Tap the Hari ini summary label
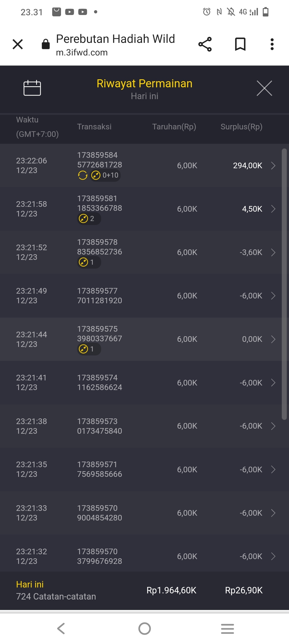This screenshot has width=289, height=644. coord(30,584)
